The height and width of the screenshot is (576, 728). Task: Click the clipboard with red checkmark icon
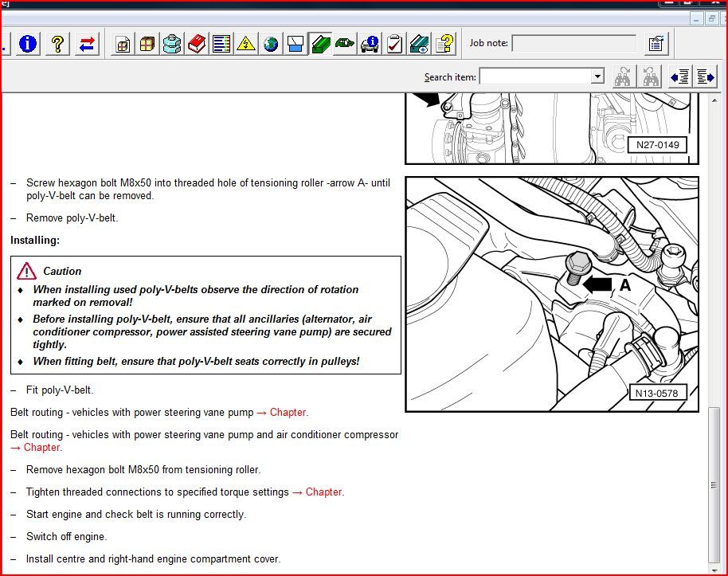394,44
